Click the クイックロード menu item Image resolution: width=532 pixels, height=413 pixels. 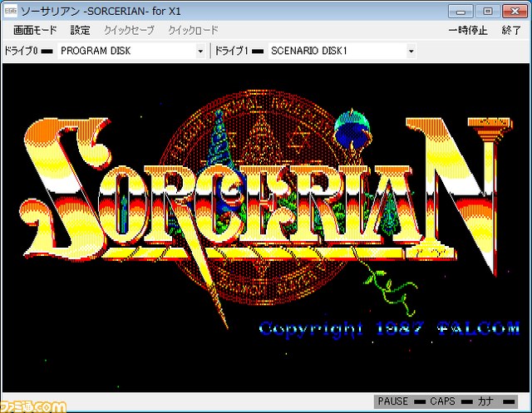tap(193, 31)
